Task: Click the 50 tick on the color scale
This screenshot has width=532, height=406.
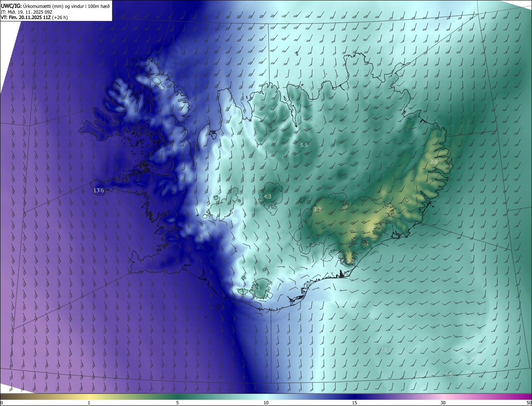Action: (529, 403)
